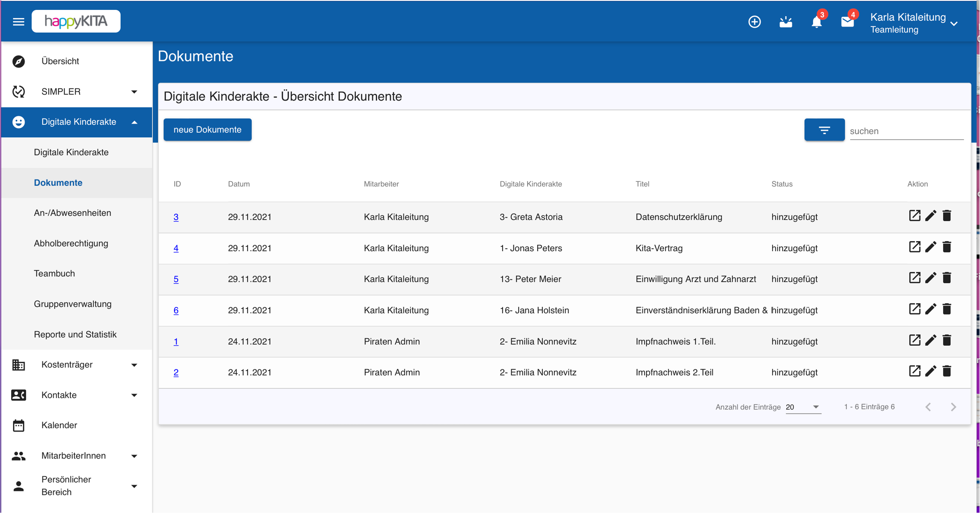Open Impfnachweis 1.Teil document externally
The height and width of the screenshot is (513, 980).
pyautogui.click(x=914, y=340)
